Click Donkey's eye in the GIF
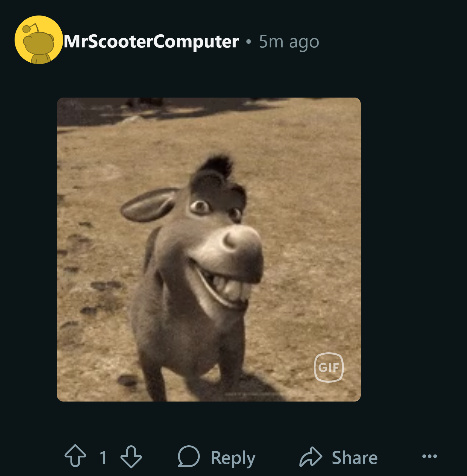Image resolution: width=467 pixels, height=476 pixels. point(200,207)
